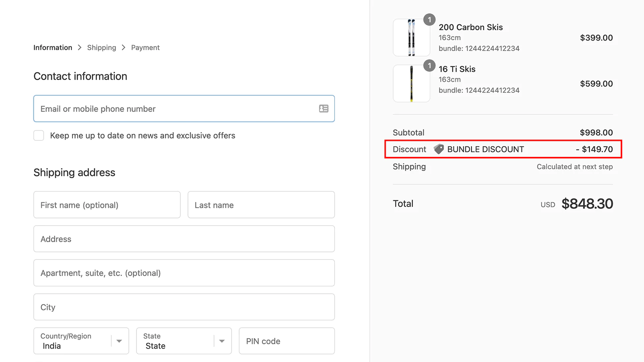Select the Address input field
This screenshot has height=362, width=644.
point(184,239)
